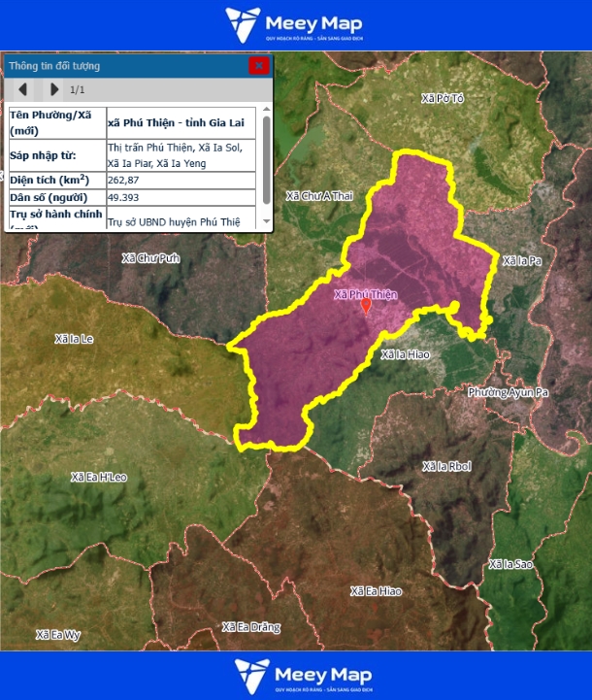The width and height of the screenshot is (592, 700).
Task: Select the Xã Ia Rbol region label
Action: [x=446, y=466]
